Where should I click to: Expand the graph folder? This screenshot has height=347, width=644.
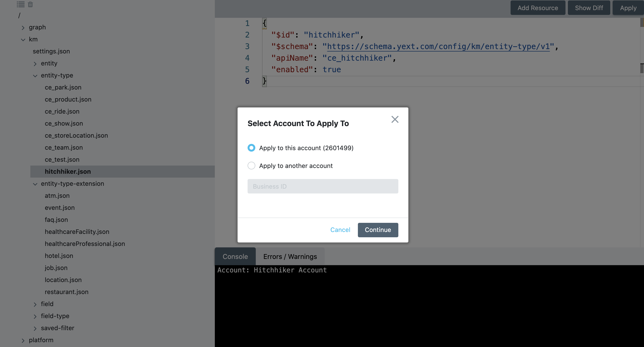coord(23,27)
